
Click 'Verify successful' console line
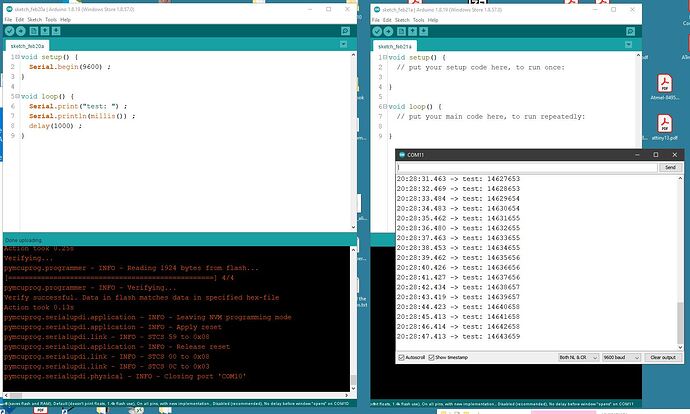(141, 297)
